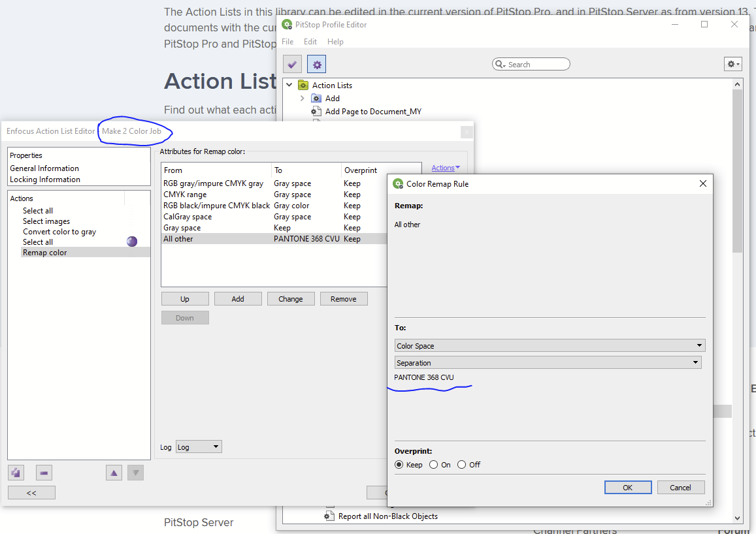
Task: Select the Remap color action
Action: click(86, 253)
